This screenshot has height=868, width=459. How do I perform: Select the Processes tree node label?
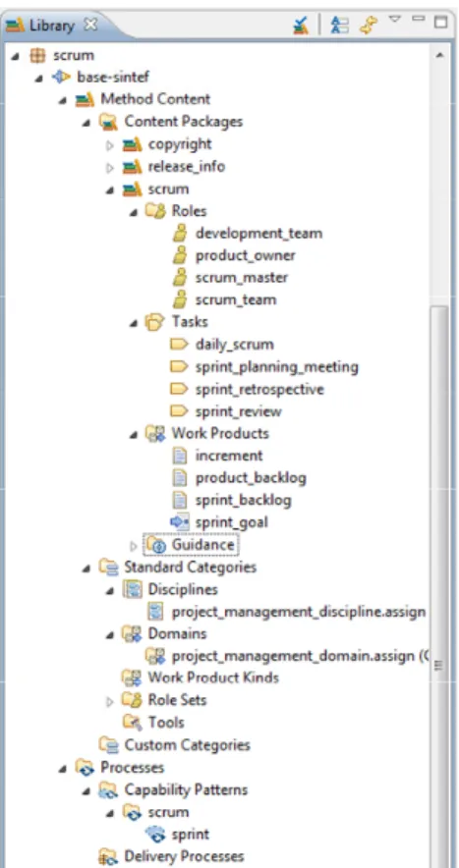(132, 767)
